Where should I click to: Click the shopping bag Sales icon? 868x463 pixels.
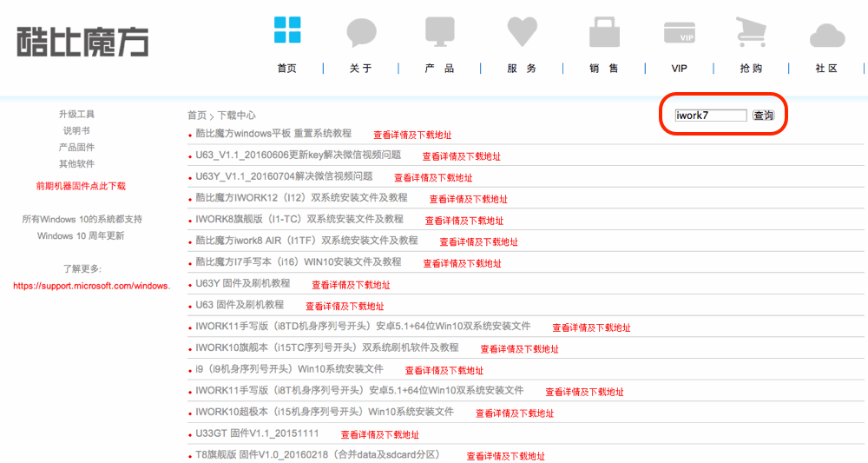coord(604,32)
